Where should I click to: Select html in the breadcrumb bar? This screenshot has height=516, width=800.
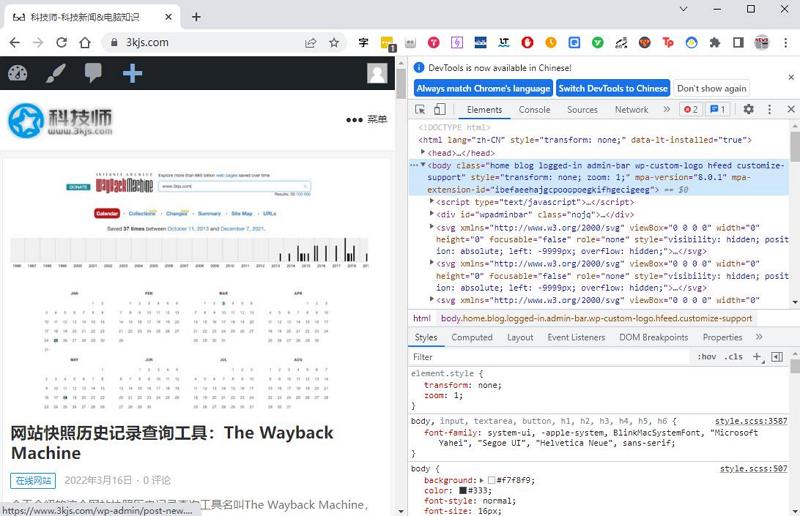coord(422,318)
